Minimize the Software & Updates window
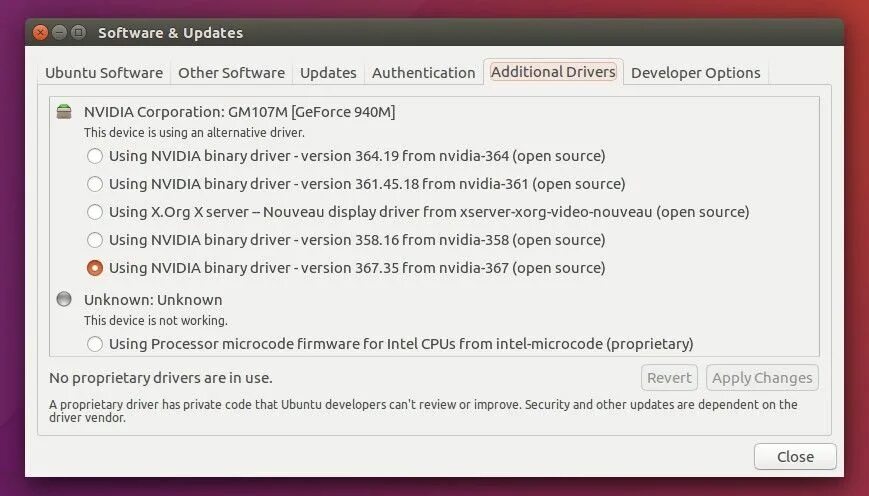The height and width of the screenshot is (496, 869). pyautogui.click(x=59, y=33)
